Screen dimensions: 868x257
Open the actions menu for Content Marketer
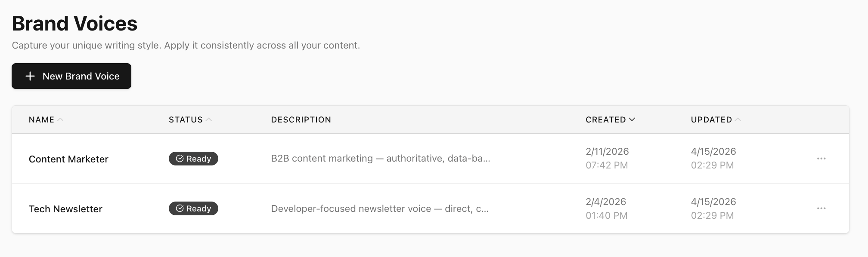[x=821, y=159]
